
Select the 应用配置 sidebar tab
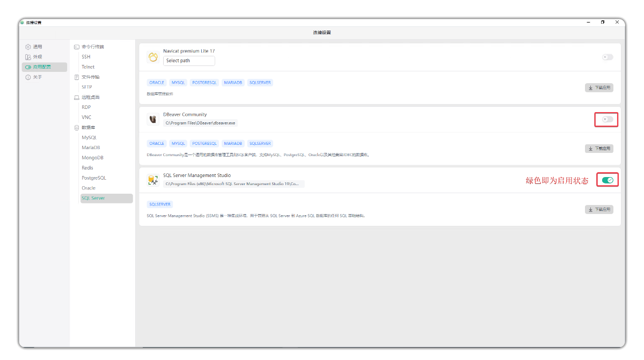pyautogui.click(x=45, y=67)
